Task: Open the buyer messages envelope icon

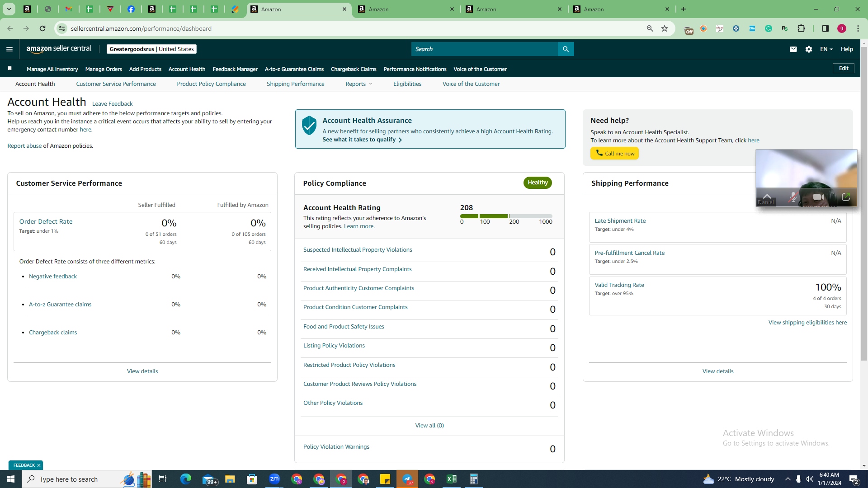Action: 793,49
